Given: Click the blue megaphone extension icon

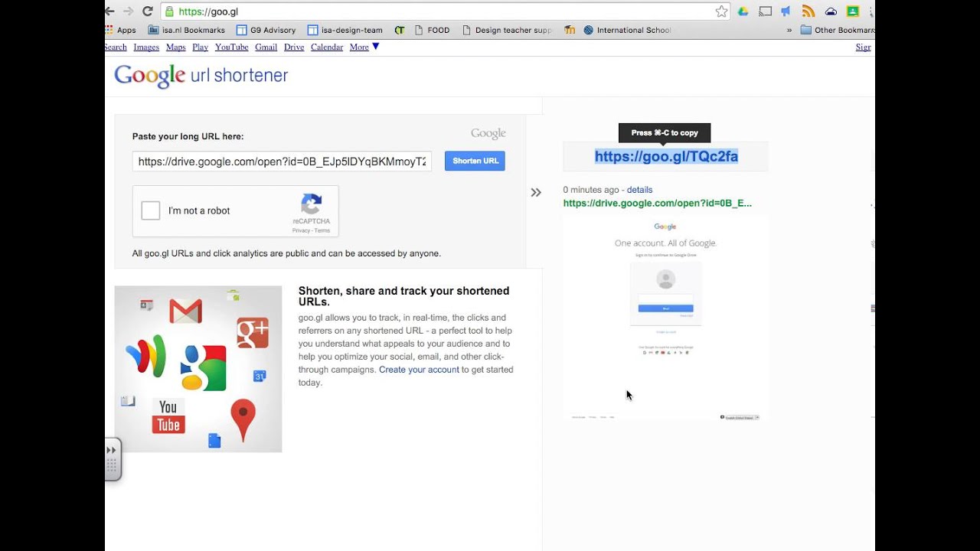Looking at the screenshot, I should pyautogui.click(x=786, y=11).
